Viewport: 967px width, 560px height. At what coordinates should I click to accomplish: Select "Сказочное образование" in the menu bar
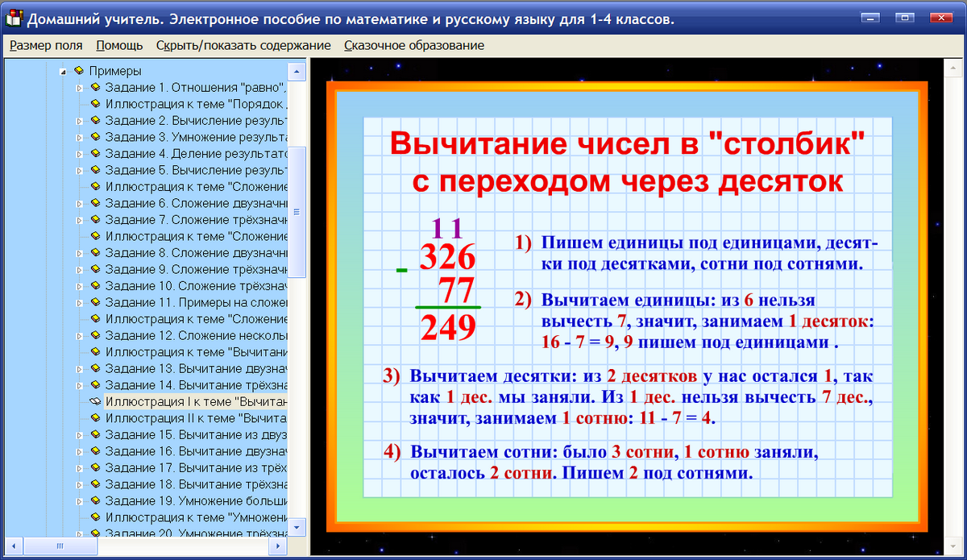(413, 46)
